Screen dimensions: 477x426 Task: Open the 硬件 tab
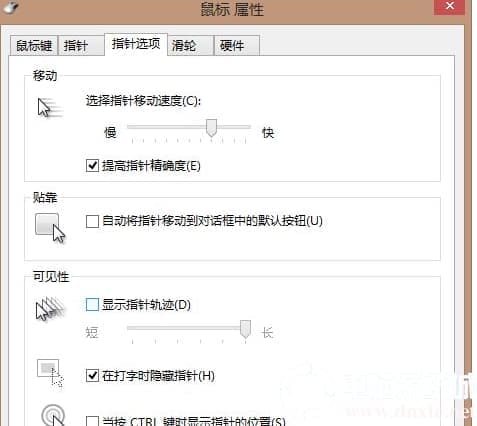(x=237, y=45)
